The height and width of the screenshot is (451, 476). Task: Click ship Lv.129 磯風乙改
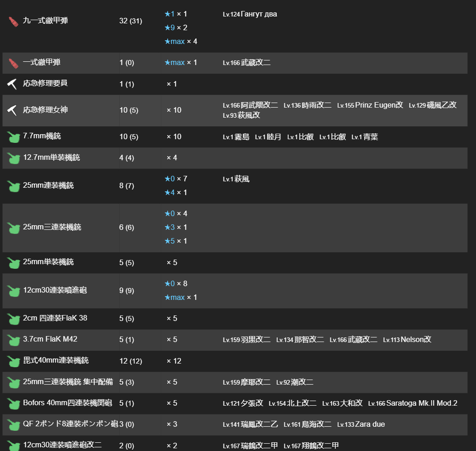pyautogui.click(x=432, y=105)
